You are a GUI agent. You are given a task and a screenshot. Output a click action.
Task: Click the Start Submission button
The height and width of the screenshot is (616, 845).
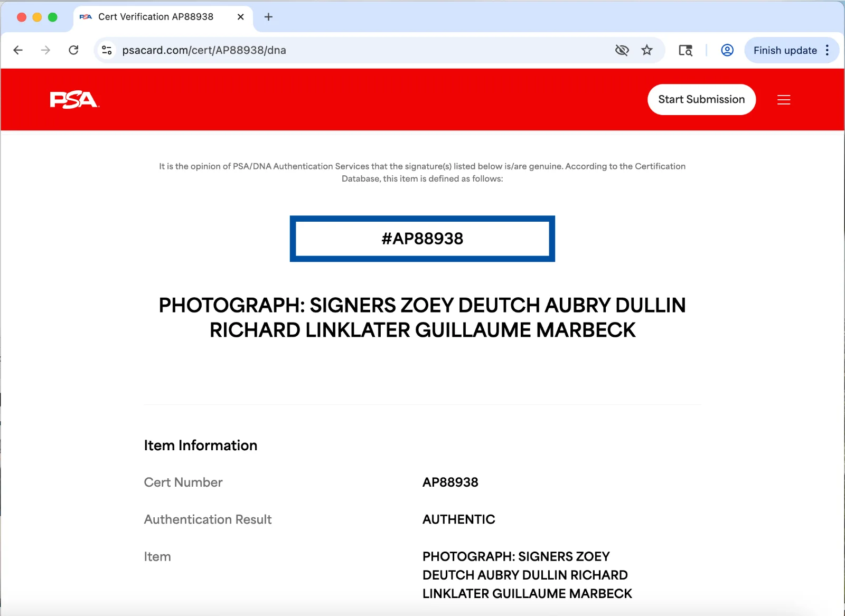coord(701,99)
